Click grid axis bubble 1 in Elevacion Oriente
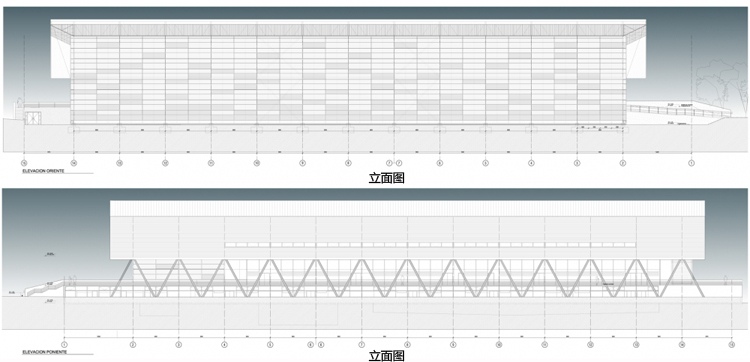750x362 pixels. (x=691, y=163)
